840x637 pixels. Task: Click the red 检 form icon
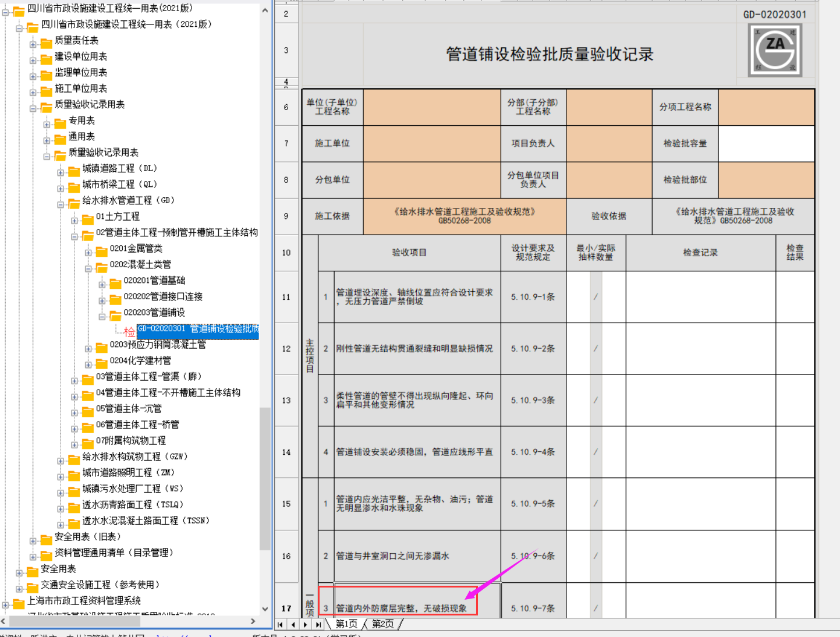(129, 332)
